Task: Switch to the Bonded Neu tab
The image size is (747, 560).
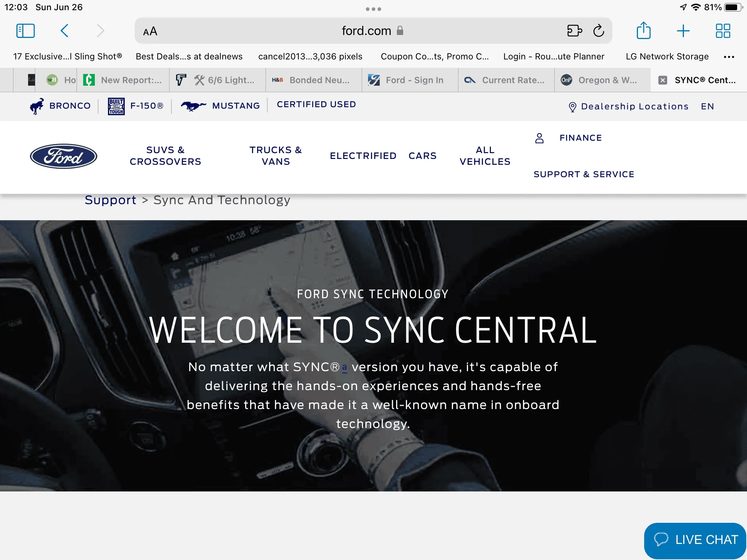Action: 314,80
